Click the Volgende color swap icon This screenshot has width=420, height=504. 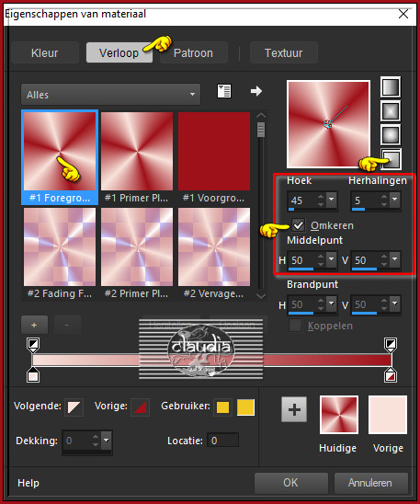pos(74,407)
